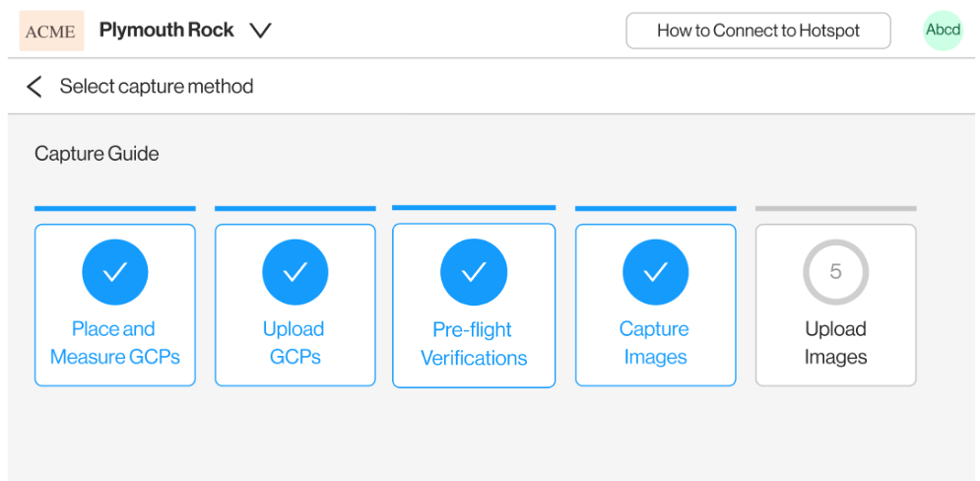Click the Capture Guide heading
Image resolution: width=980 pixels, height=481 pixels.
click(97, 154)
